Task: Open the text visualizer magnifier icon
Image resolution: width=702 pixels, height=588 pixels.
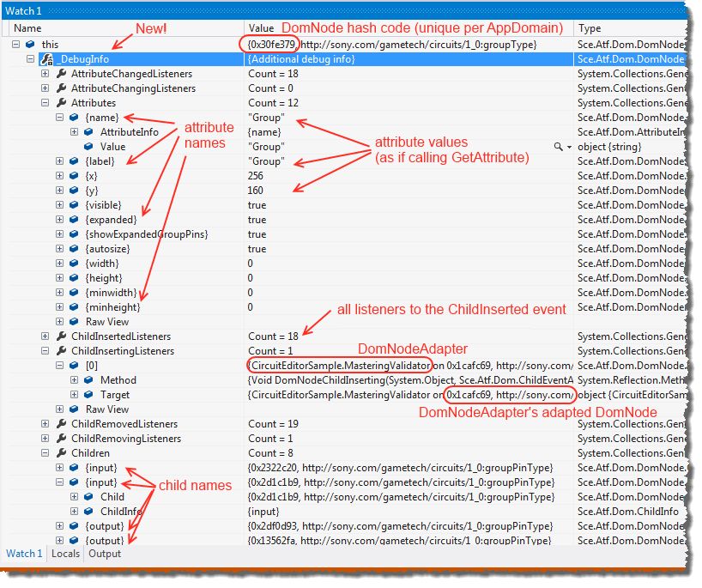Action: (558, 147)
